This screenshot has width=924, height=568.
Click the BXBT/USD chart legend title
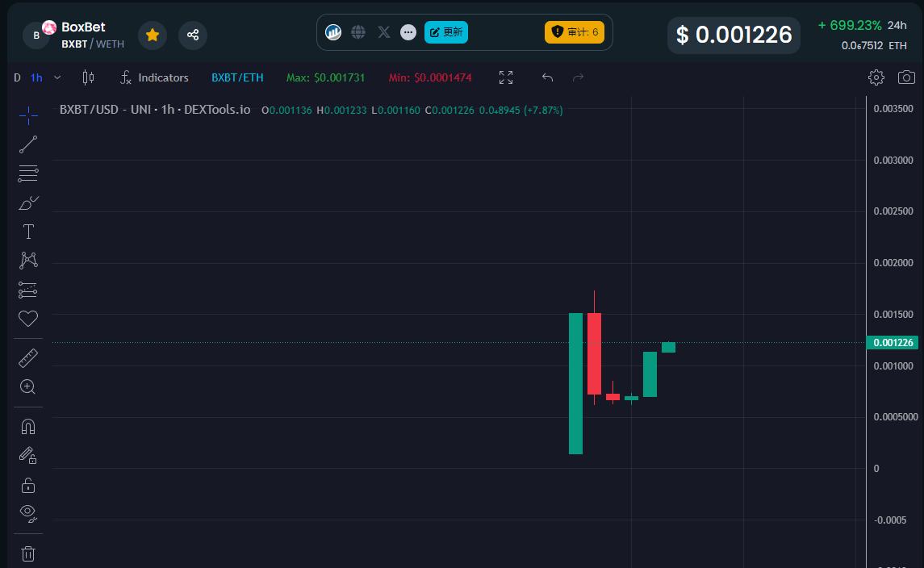pos(155,110)
